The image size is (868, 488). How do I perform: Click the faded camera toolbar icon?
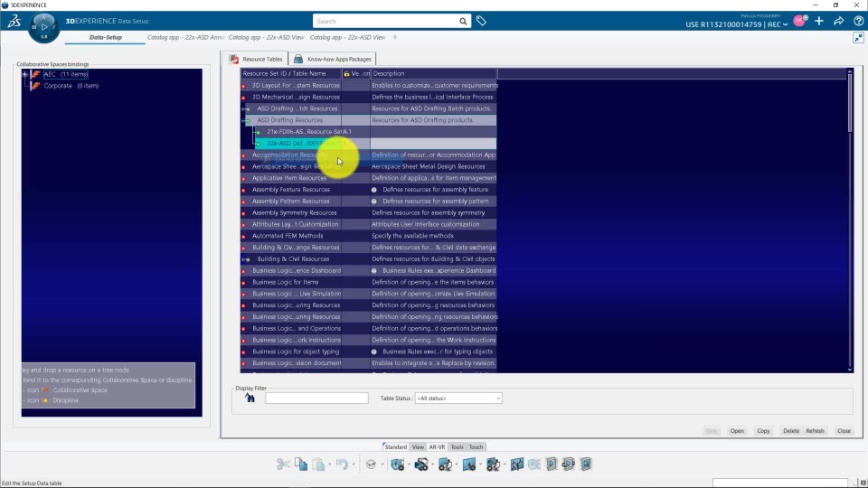[534, 464]
